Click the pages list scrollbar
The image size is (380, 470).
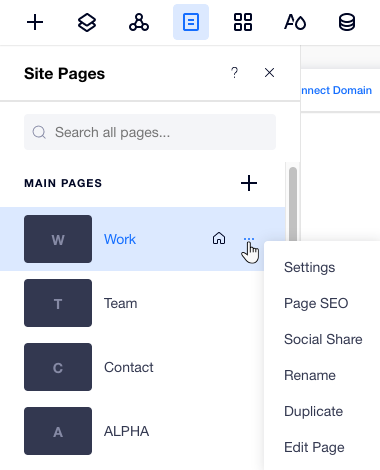click(x=293, y=203)
